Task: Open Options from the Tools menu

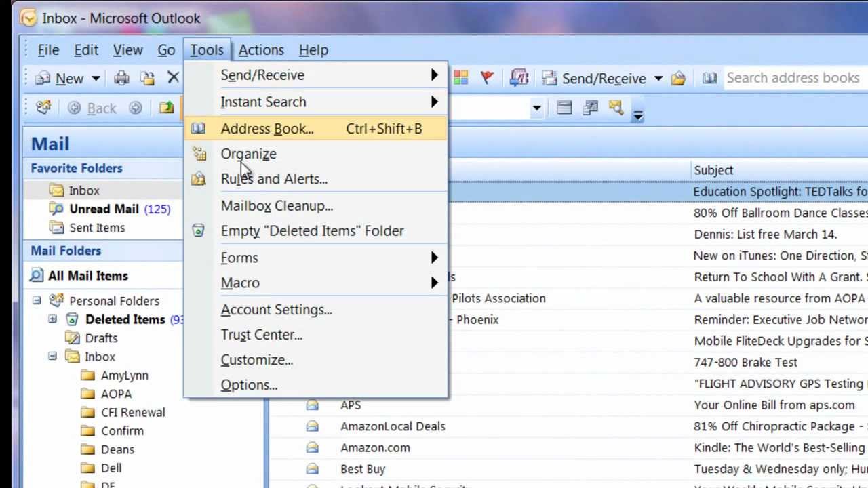Action: 316,385
